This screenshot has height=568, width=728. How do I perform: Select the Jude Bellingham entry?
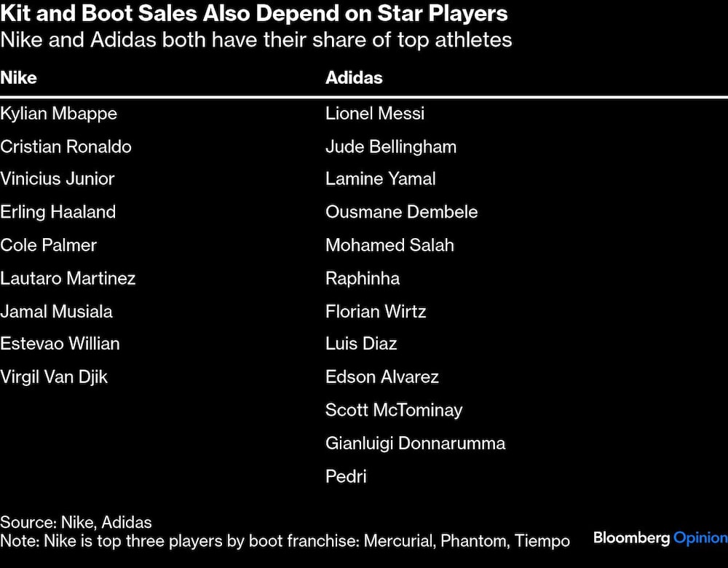[391, 146]
